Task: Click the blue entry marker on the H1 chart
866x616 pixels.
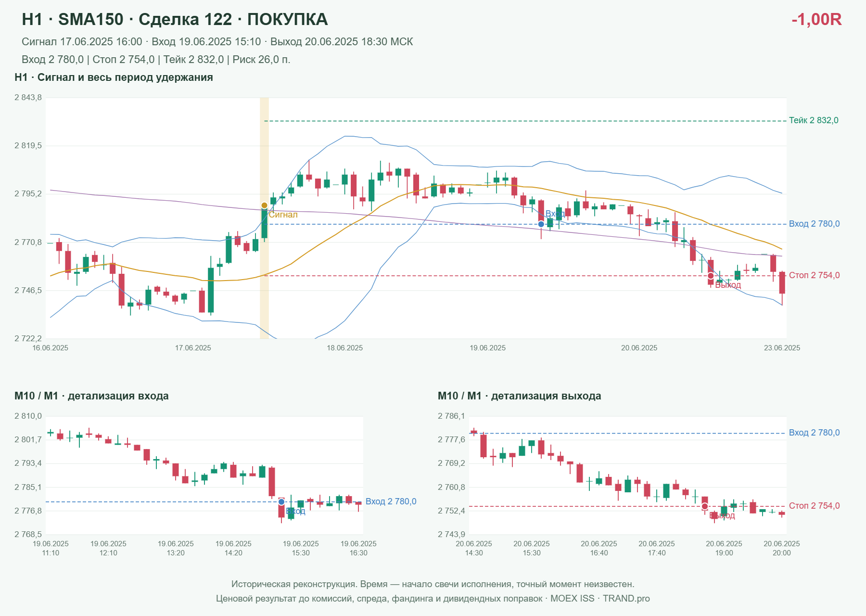Action: pyautogui.click(x=541, y=224)
